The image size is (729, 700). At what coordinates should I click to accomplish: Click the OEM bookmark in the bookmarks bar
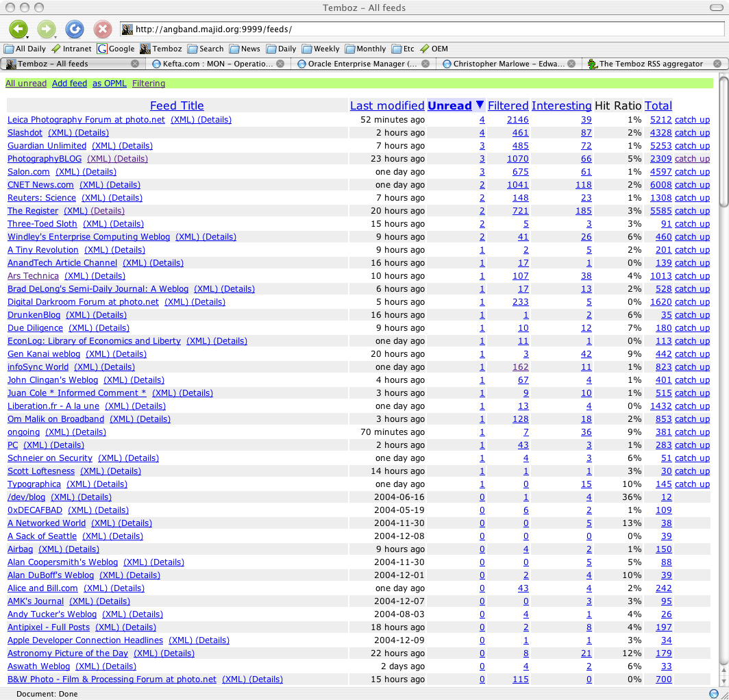pyautogui.click(x=434, y=49)
